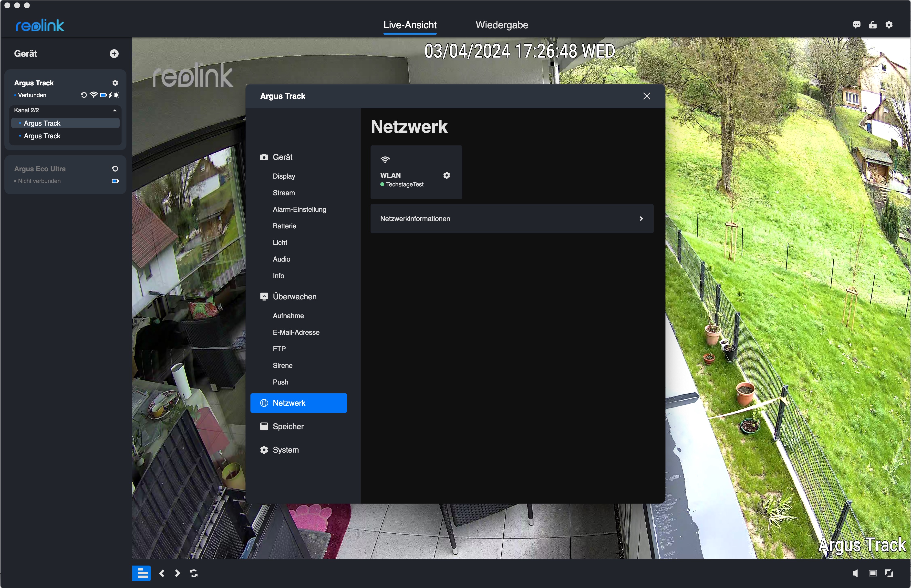Open the global settings gear in top bar
Viewport: 911px width, 588px height.
click(x=889, y=25)
